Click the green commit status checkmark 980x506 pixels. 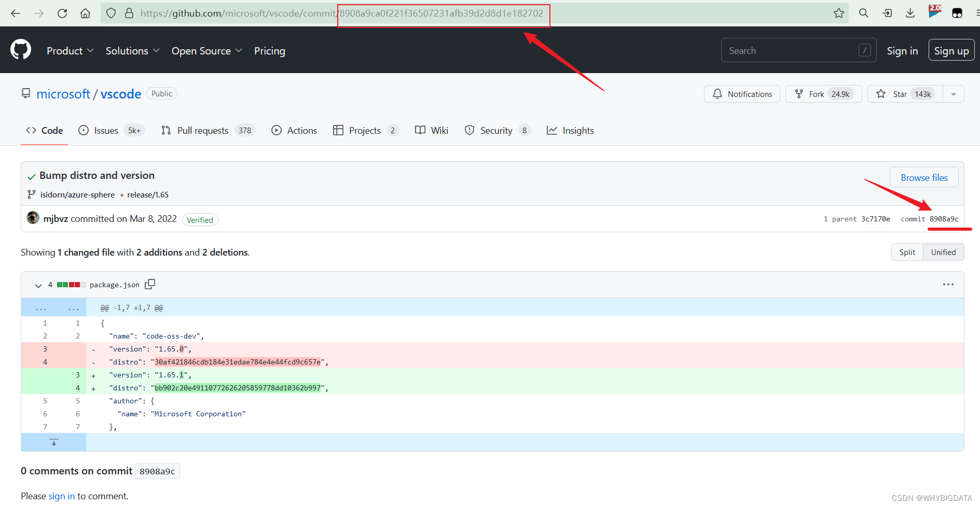tap(32, 176)
